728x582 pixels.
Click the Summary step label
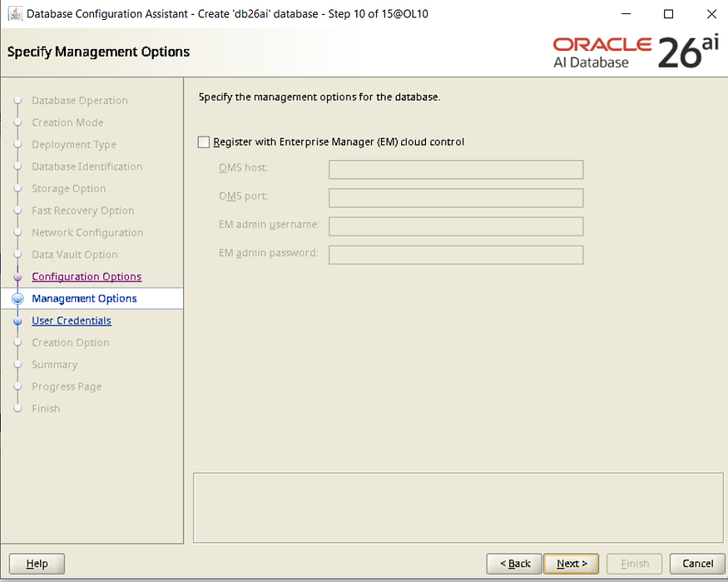tap(54, 365)
